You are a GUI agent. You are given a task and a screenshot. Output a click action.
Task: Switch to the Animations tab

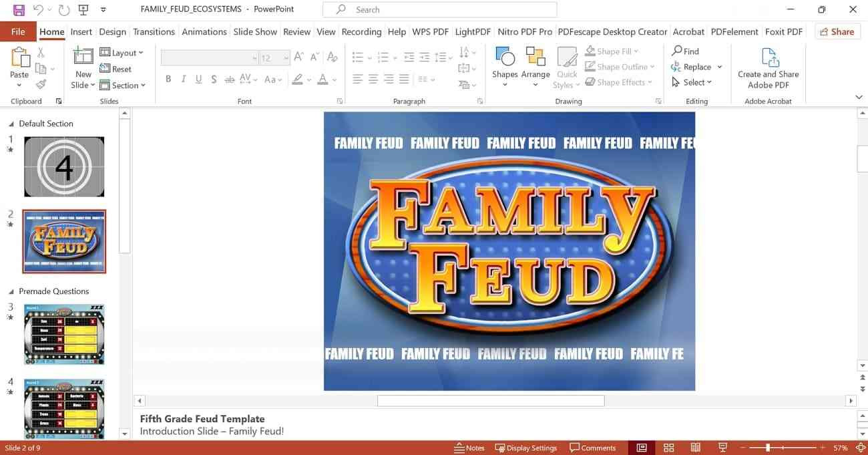click(204, 31)
